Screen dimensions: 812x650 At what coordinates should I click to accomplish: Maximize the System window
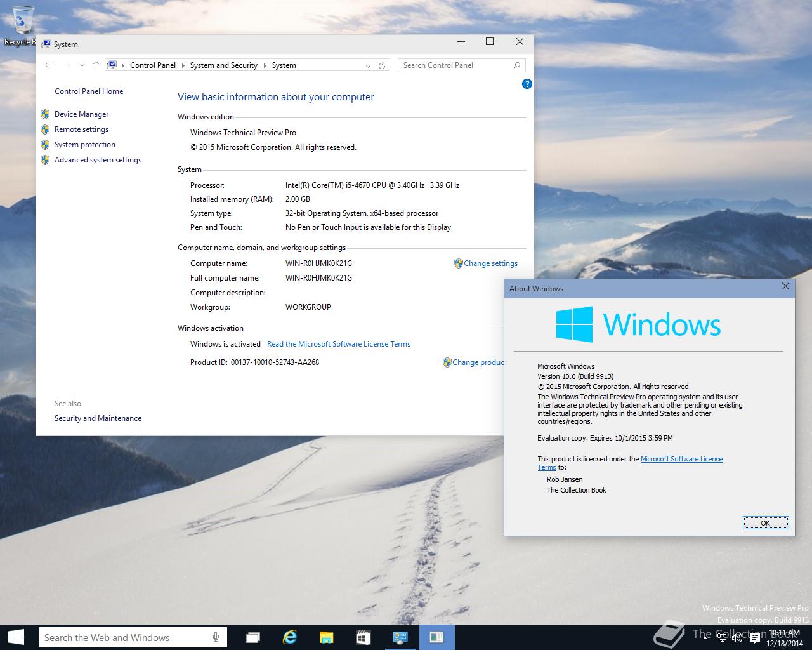point(490,42)
